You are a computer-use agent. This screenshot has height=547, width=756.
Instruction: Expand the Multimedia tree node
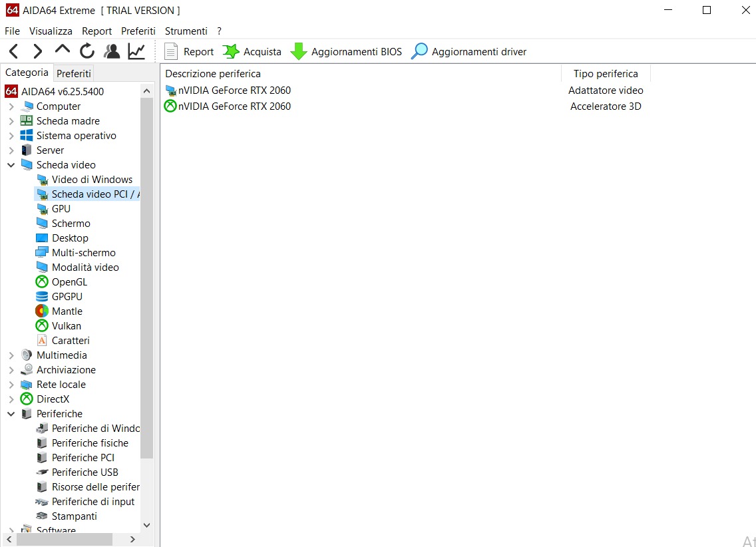(x=11, y=355)
